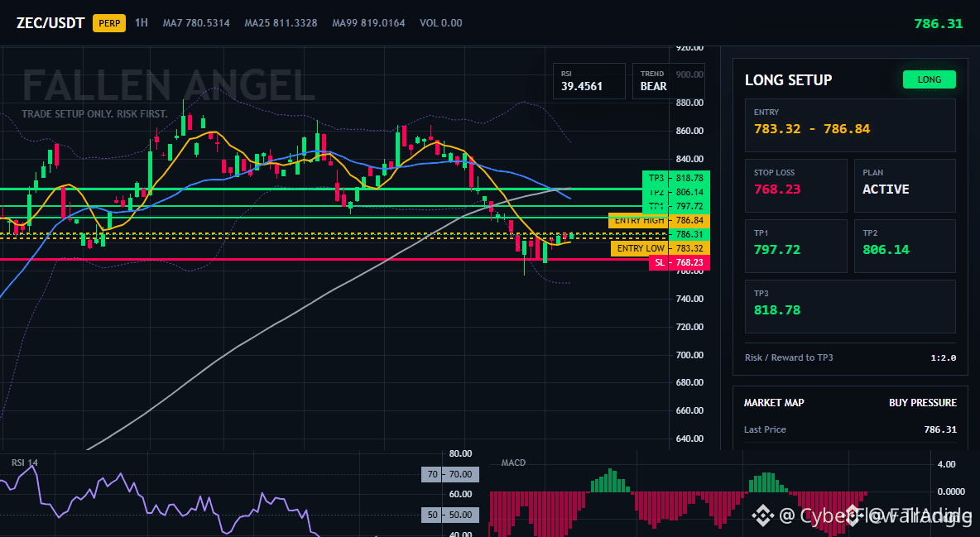Click the FALLEN ANGEL chart title
980x537 pixels.
(x=168, y=86)
